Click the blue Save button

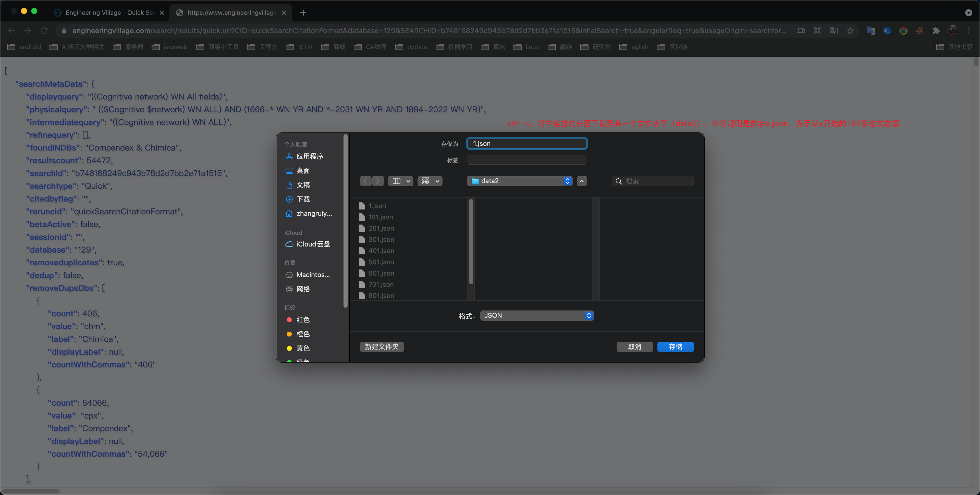click(675, 346)
